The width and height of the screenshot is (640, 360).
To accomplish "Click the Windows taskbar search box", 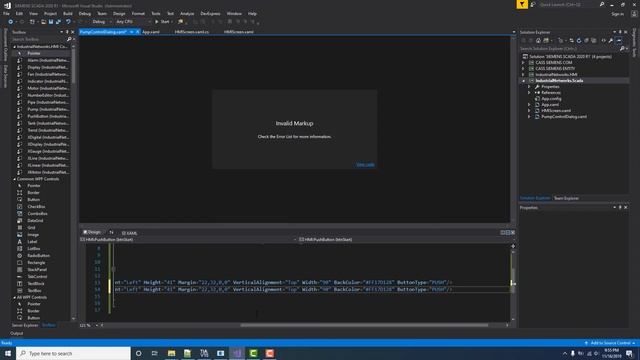I will (73, 353).
